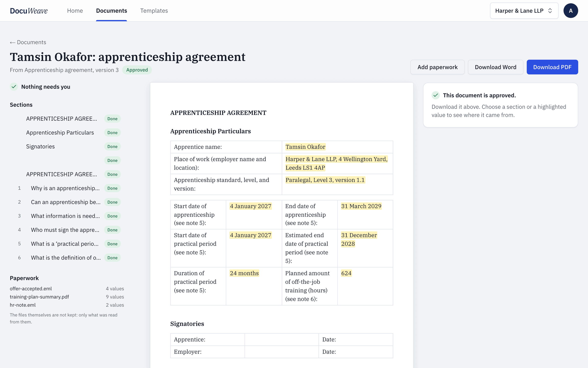Open the DocuWeave logo home link

point(29,11)
